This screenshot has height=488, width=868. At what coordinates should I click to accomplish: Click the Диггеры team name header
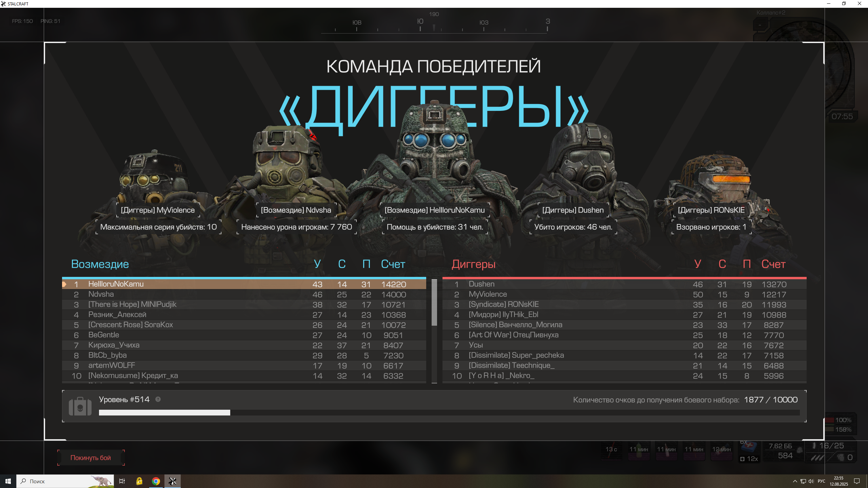(473, 264)
